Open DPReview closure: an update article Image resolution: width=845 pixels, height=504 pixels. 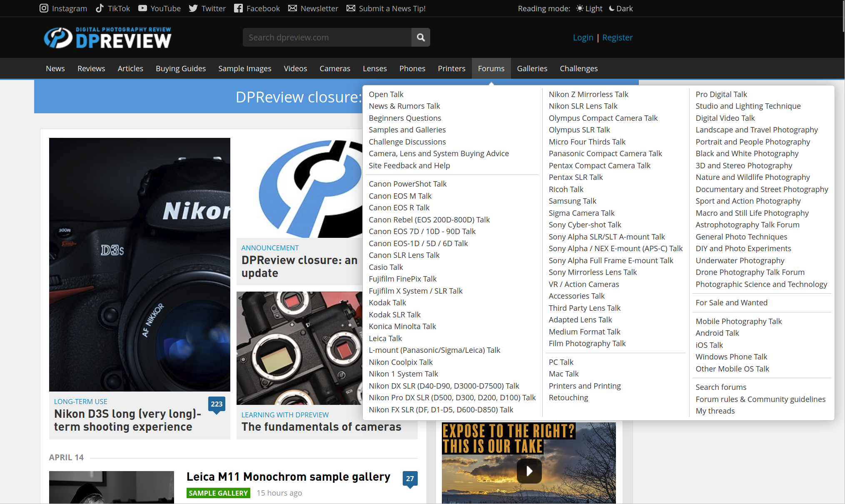[x=299, y=267]
